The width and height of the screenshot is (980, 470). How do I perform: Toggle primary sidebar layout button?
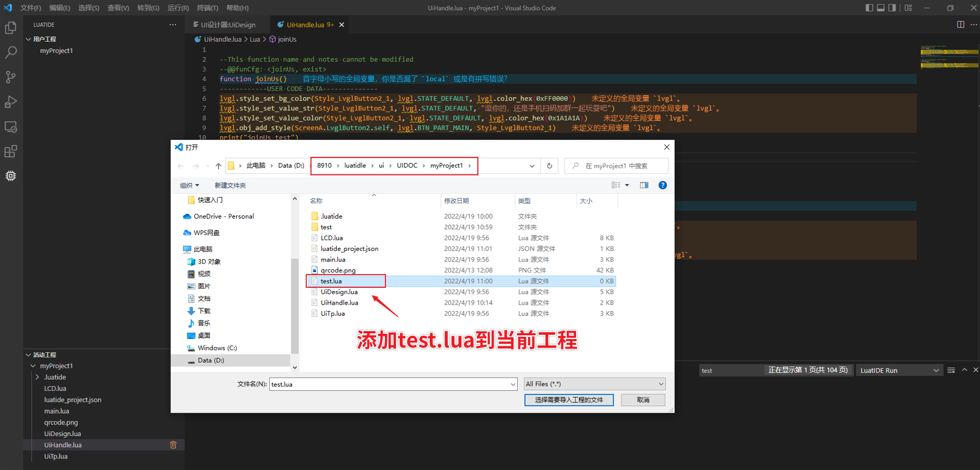point(869,8)
